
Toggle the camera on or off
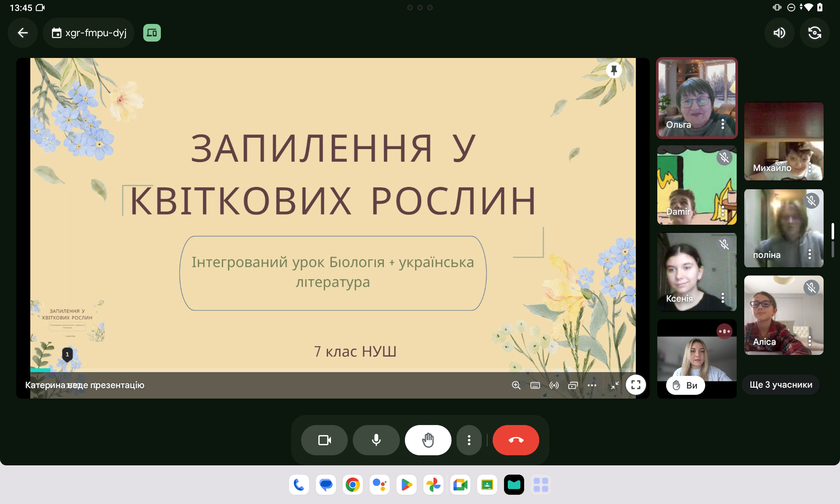tap(324, 440)
